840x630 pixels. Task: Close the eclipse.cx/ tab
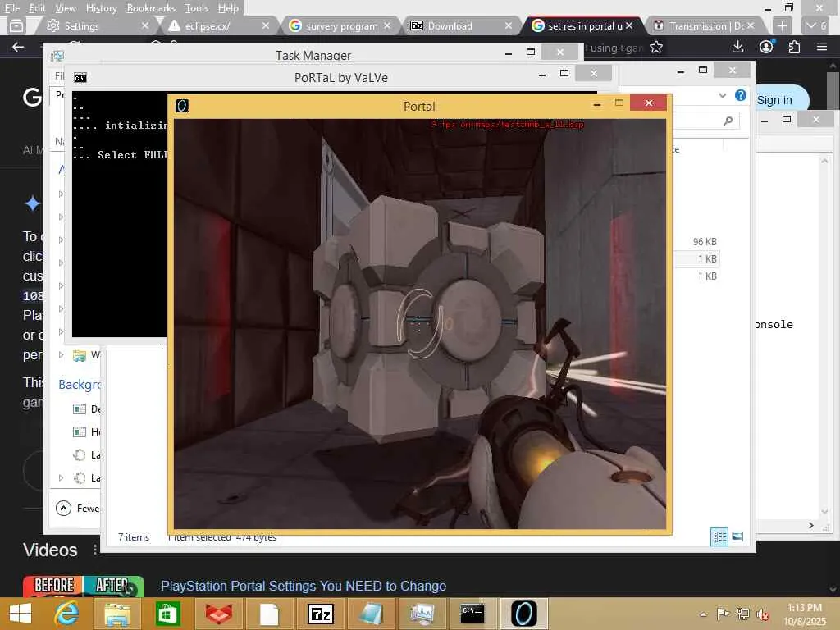coord(266,25)
